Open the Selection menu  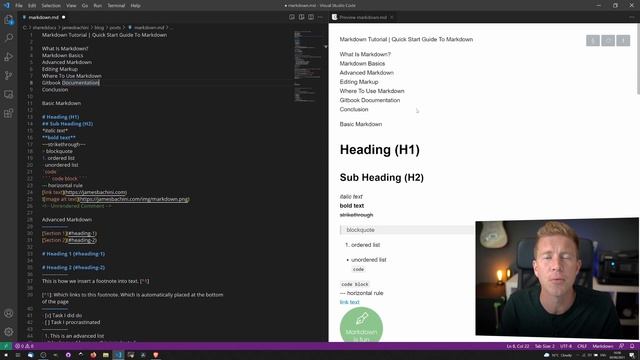point(51,6)
